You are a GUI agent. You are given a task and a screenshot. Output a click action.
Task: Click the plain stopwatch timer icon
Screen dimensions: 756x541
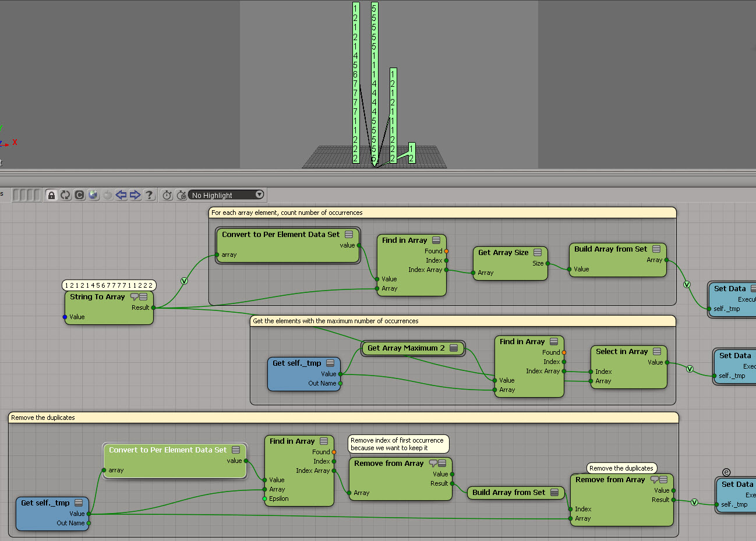pos(167,195)
